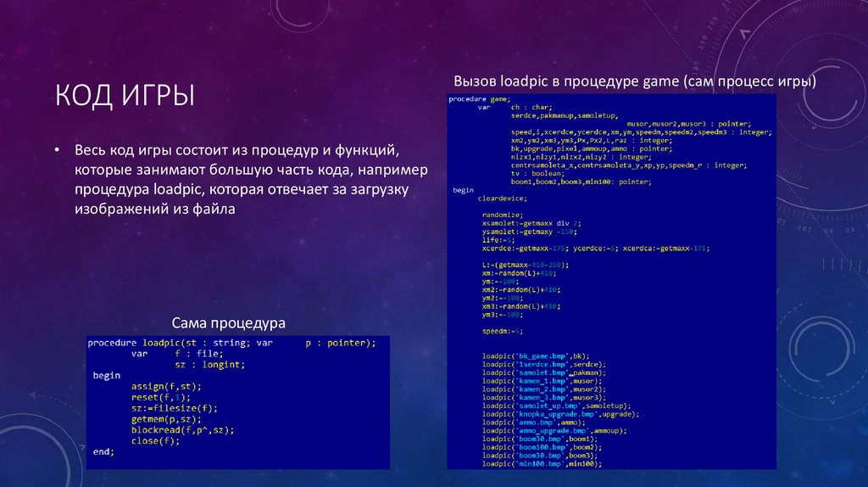Click the caption Сама процедура

click(x=229, y=323)
